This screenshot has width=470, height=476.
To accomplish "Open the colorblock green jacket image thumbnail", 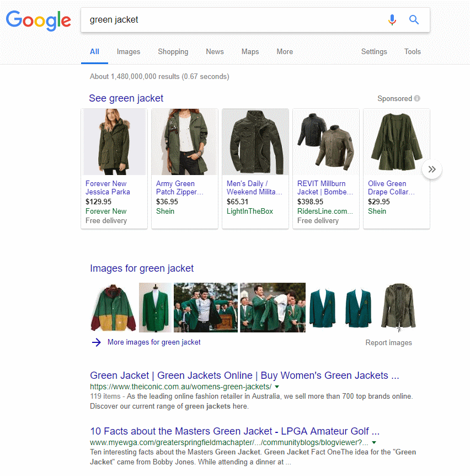I will coord(114,308).
